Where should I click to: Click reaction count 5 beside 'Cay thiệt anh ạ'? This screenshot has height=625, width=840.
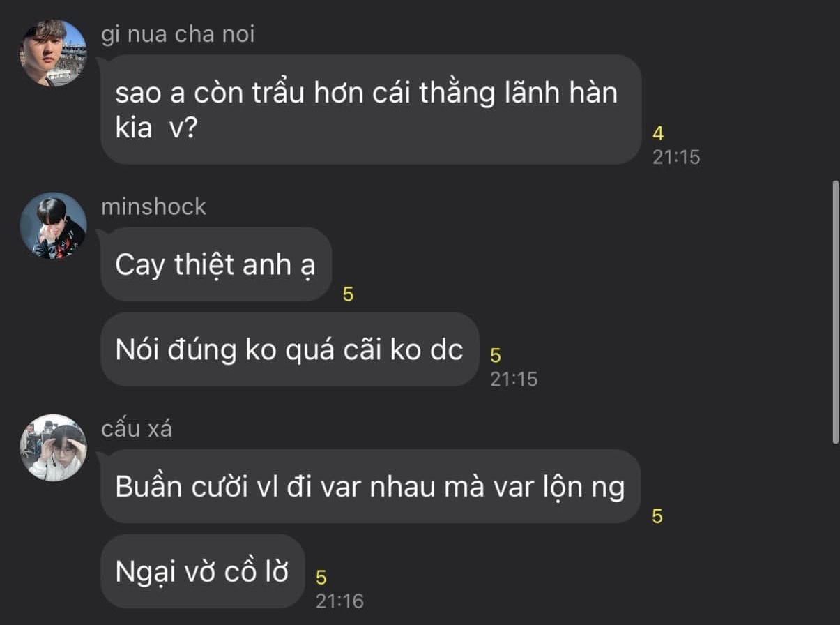tap(349, 295)
